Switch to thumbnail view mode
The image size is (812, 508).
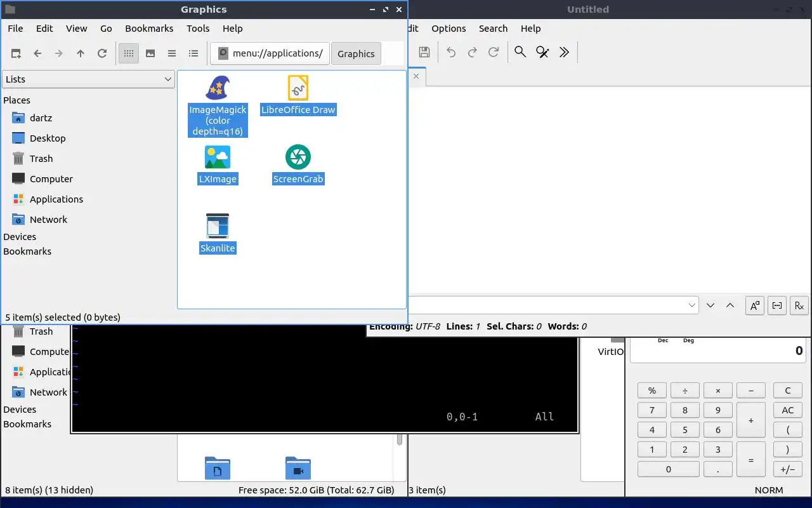pyautogui.click(x=150, y=53)
